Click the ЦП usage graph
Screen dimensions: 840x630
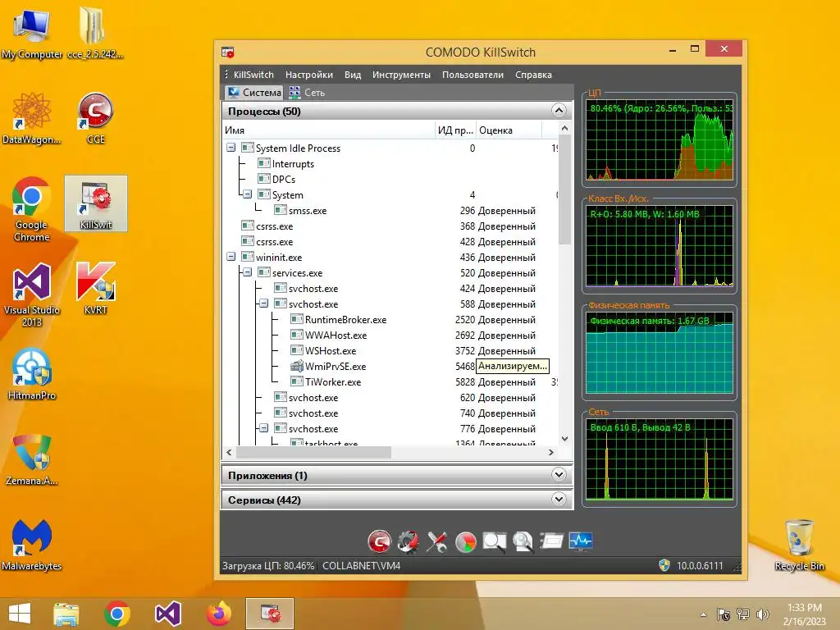tap(660, 139)
